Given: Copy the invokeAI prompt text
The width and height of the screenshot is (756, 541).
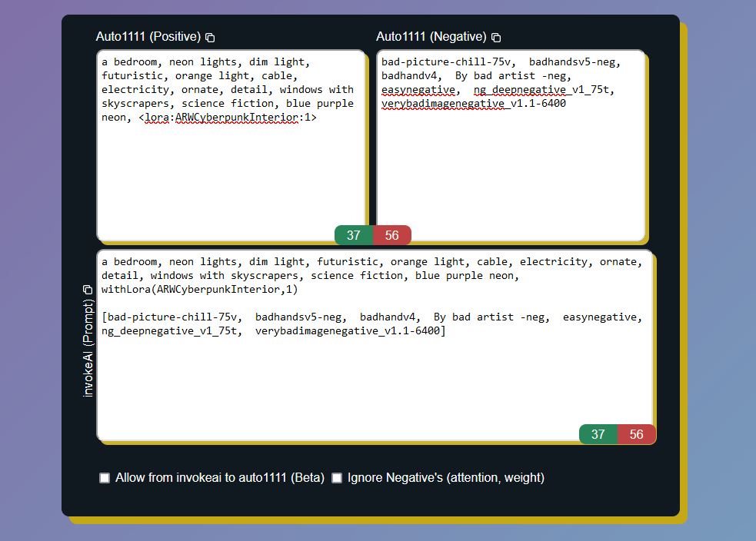Looking at the screenshot, I should (x=87, y=290).
